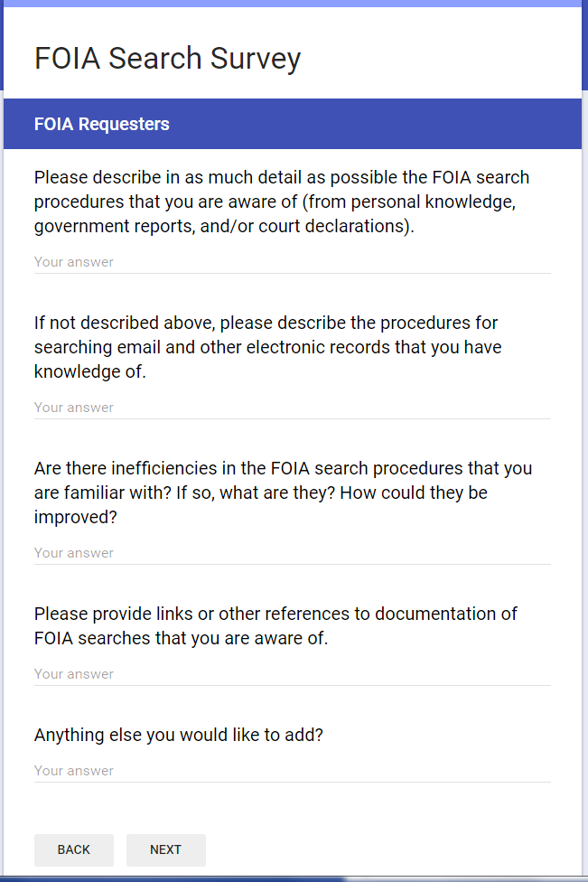This screenshot has height=882, width=588.
Task: Focus the "Anything else" answer field
Action: point(292,771)
